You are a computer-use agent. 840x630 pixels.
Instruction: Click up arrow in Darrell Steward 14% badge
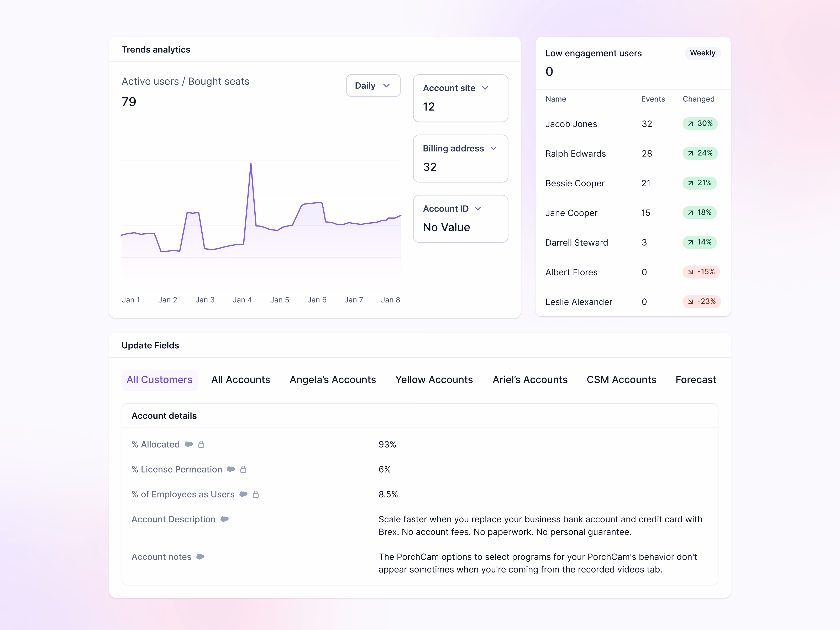coord(691,242)
